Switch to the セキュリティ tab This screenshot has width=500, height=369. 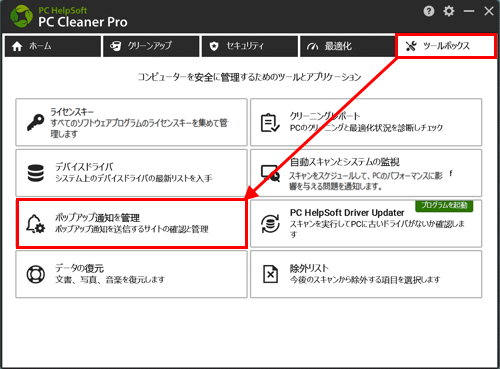pyautogui.click(x=250, y=46)
